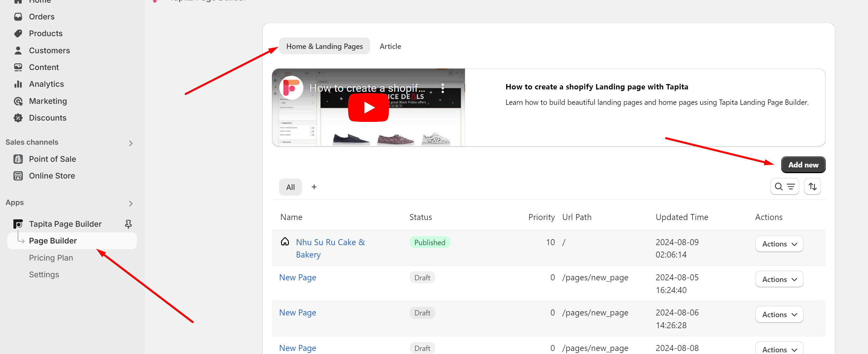Play the YouTube tutorial video

[x=368, y=108]
